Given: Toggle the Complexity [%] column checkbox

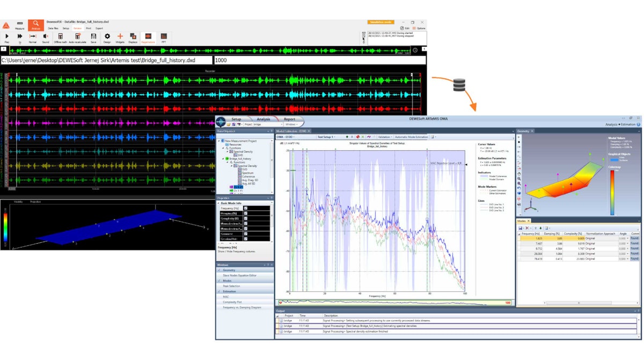Looking at the screenshot, I should 246,219.
